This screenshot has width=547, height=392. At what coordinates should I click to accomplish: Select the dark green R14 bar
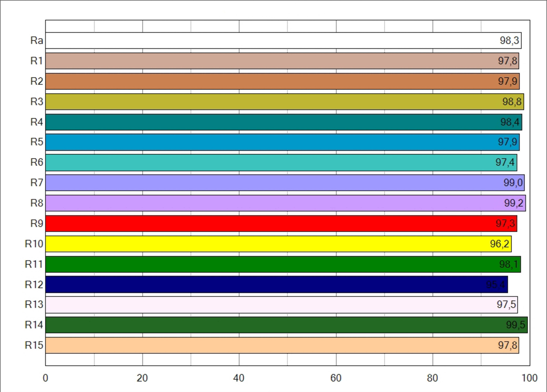(286, 325)
